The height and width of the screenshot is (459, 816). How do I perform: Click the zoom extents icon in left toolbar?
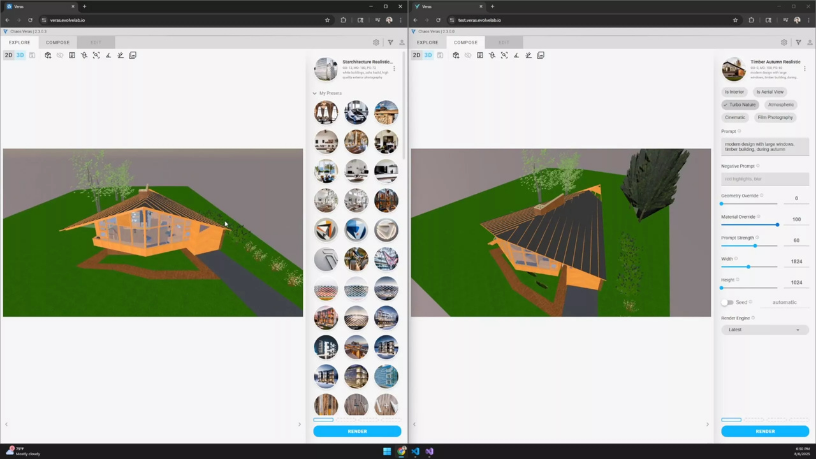96,55
